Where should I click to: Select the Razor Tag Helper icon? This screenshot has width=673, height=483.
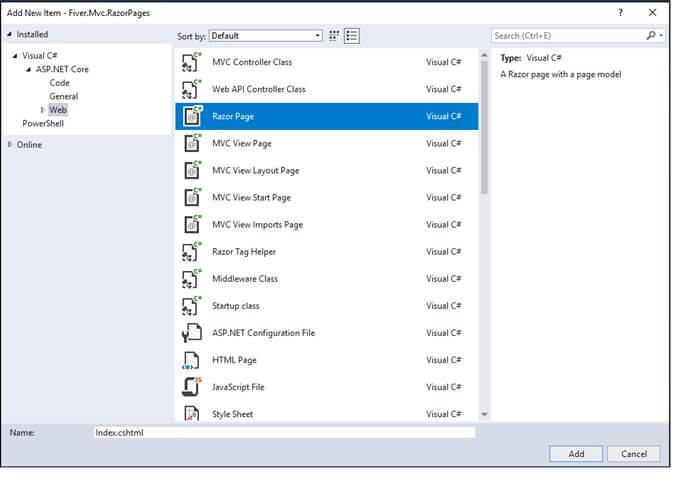coord(191,252)
